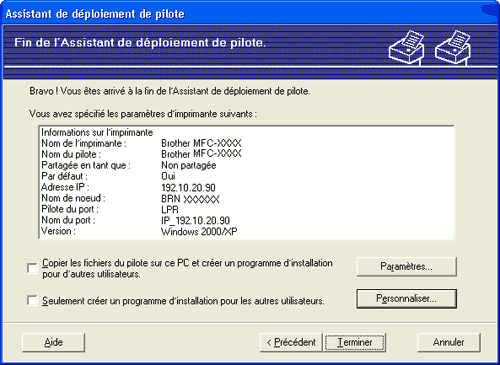This screenshot has width=500, height=365.
Task: Click the right printer icon in header
Action: (x=453, y=47)
